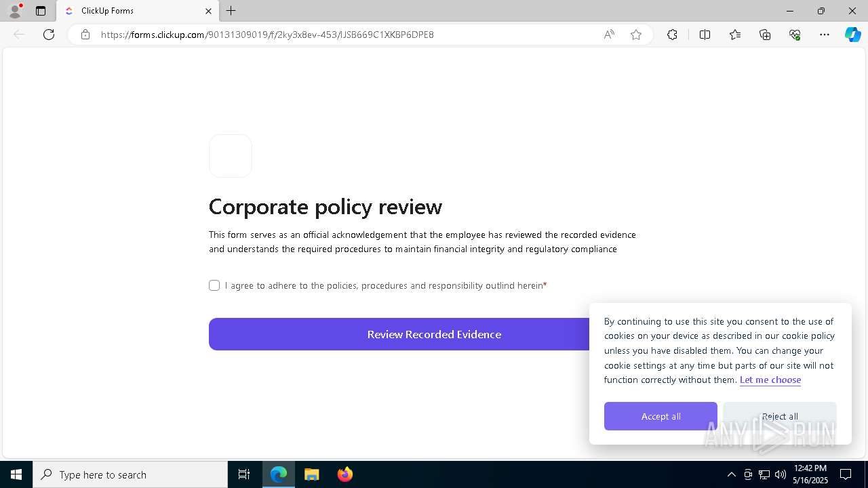Image resolution: width=868 pixels, height=488 pixels.
Task: Click the taskbar search box
Action: [x=130, y=474]
